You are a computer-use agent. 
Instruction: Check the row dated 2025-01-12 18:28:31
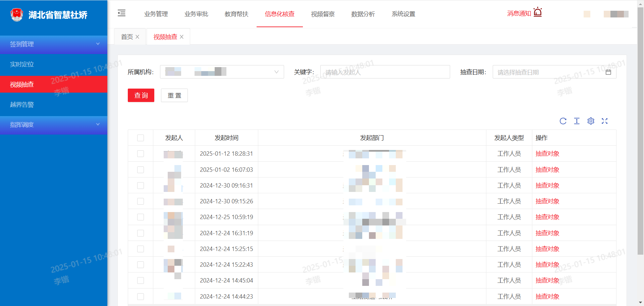(x=141, y=154)
